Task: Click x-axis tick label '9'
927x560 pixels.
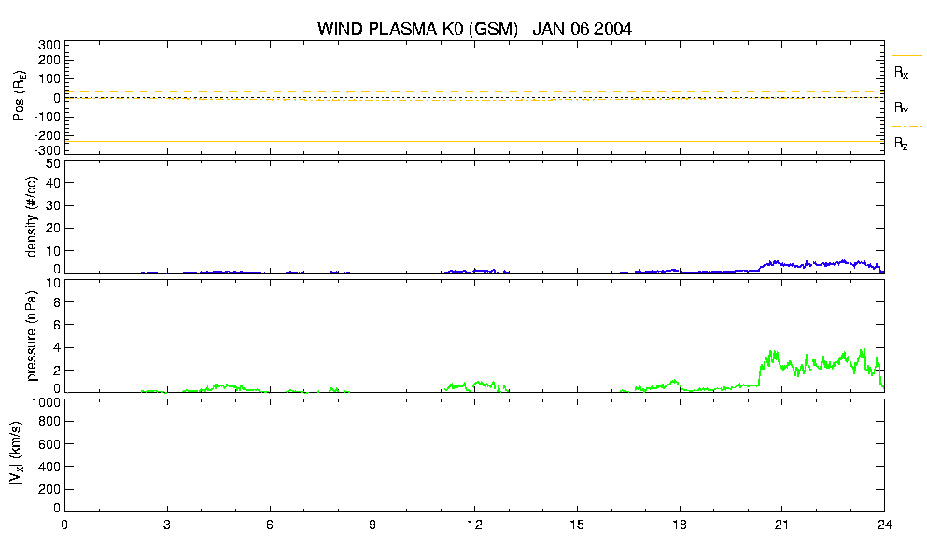Action: point(372,525)
